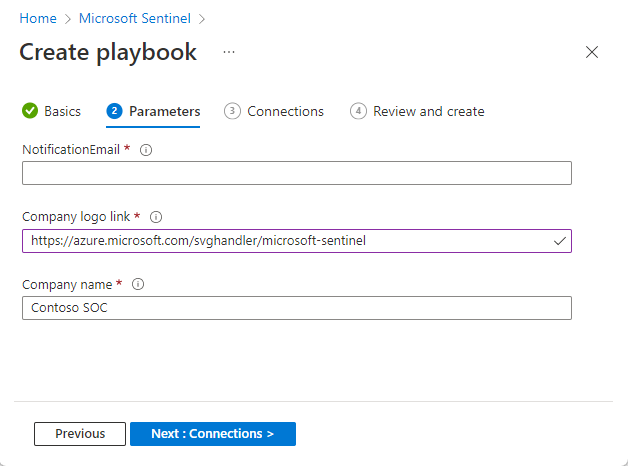The image size is (628, 466).
Task: Click into the Company name field
Action: click(x=296, y=308)
